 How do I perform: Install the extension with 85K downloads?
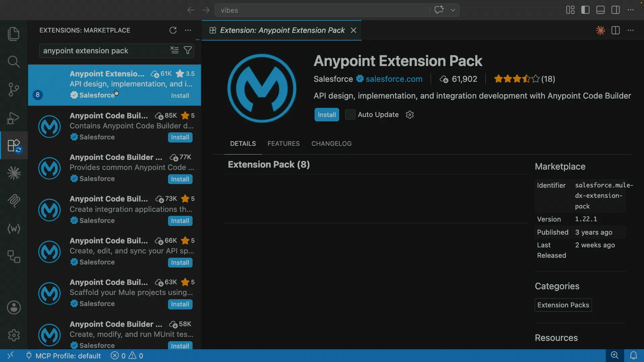pos(180,137)
